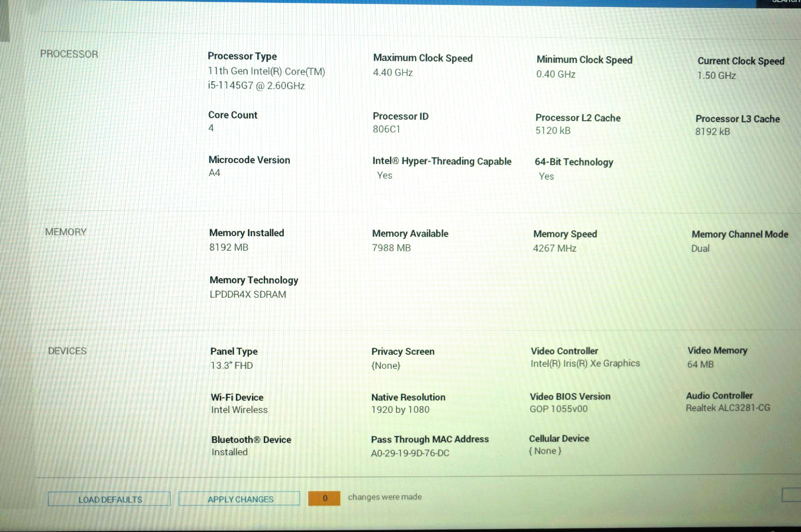Click the microcode value A4

tap(214, 173)
